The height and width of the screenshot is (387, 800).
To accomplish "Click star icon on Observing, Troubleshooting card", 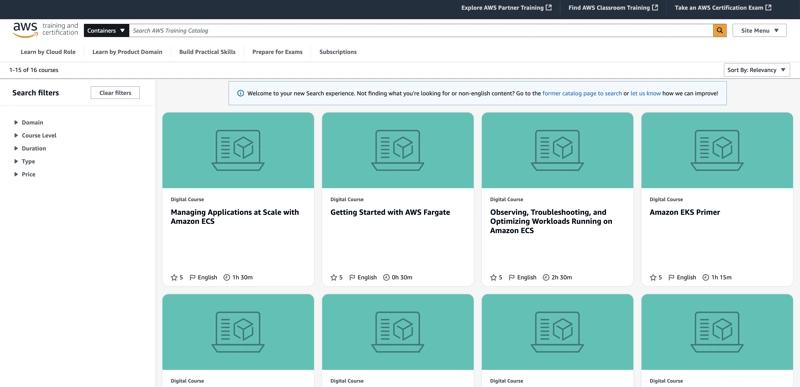I will point(493,277).
